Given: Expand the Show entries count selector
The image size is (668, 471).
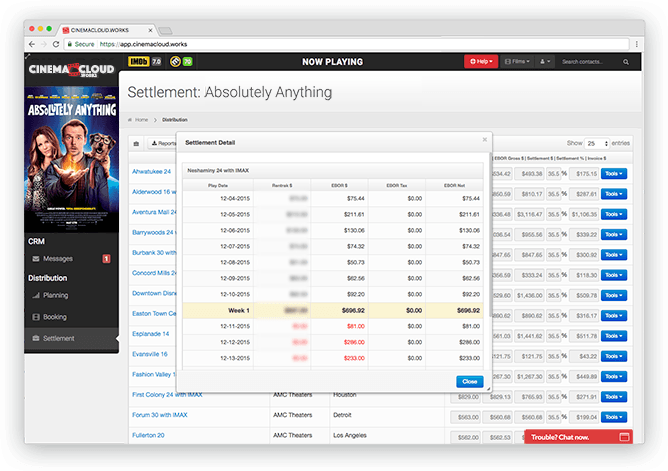Looking at the screenshot, I should tap(597, 143).
